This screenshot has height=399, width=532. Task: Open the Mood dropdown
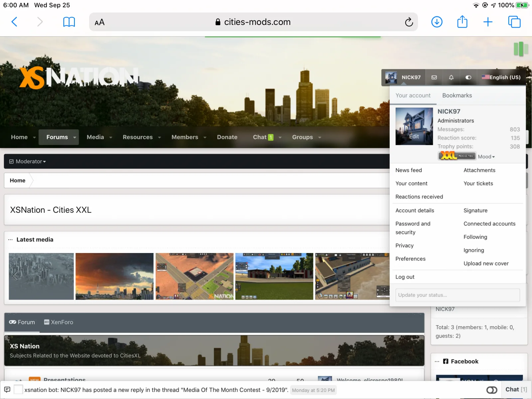(x=486, y=157)
